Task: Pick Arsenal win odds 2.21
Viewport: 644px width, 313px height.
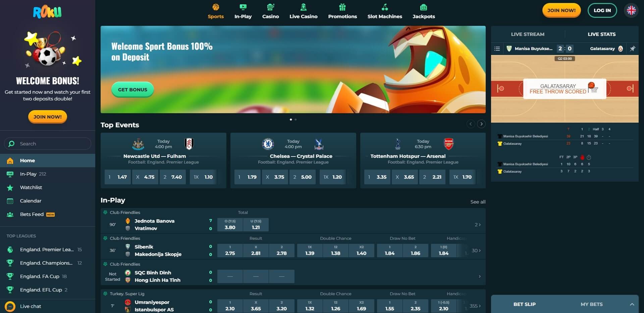Action: click(x=432, y=177)
